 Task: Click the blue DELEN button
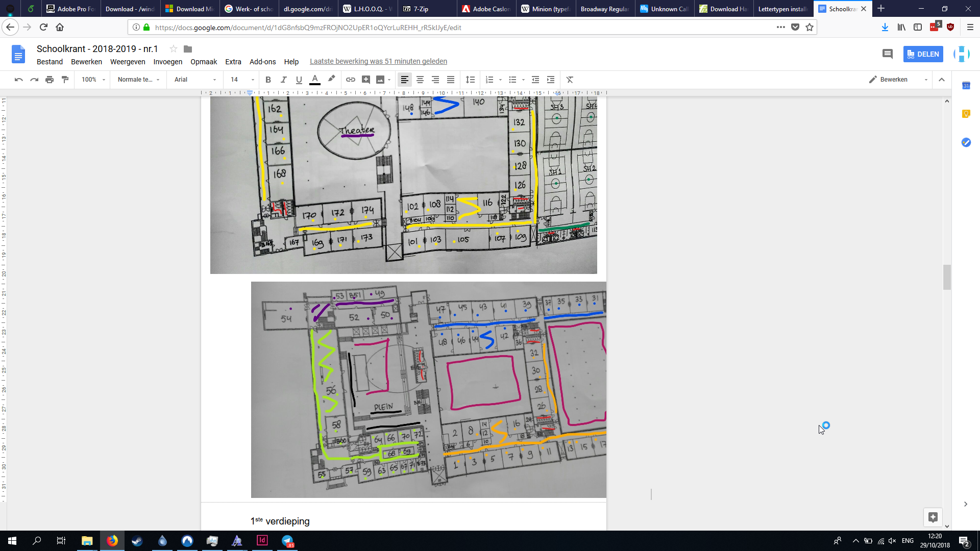click(923, 54)
